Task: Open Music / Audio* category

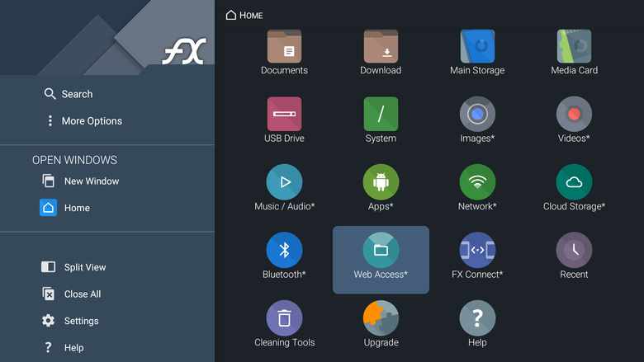Action: (x=284, y=188)
